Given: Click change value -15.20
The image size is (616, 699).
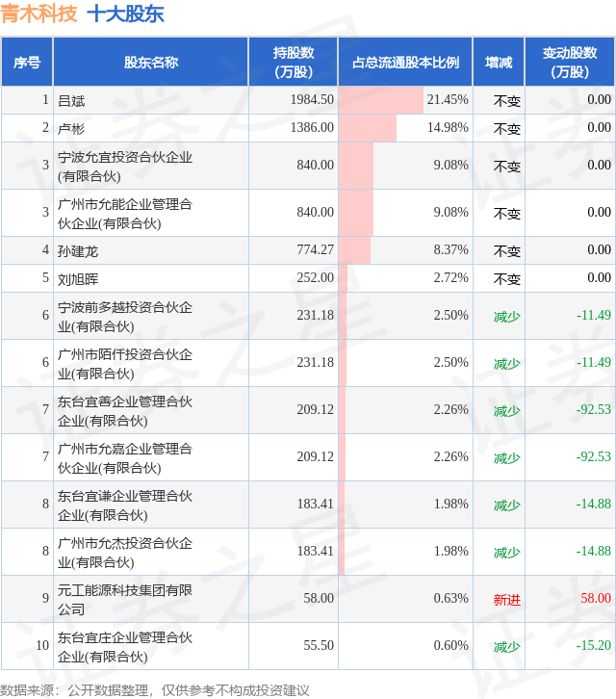Looking at the screenshot, I should [x=594, y=645].
